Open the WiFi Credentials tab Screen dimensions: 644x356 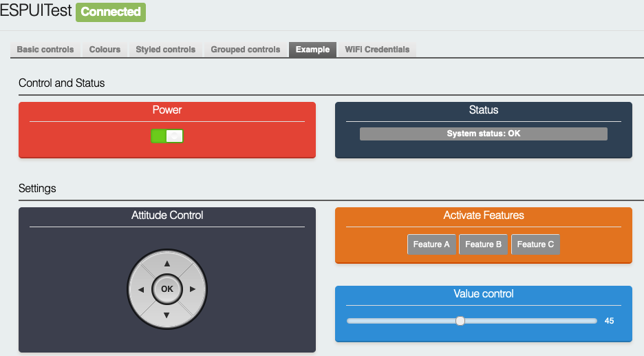[377, 50]
